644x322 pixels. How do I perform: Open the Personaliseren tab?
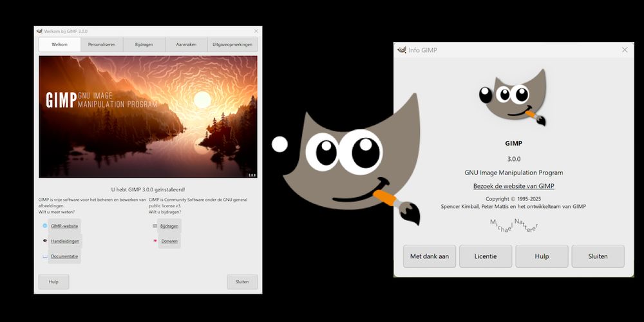coord(102,44)
